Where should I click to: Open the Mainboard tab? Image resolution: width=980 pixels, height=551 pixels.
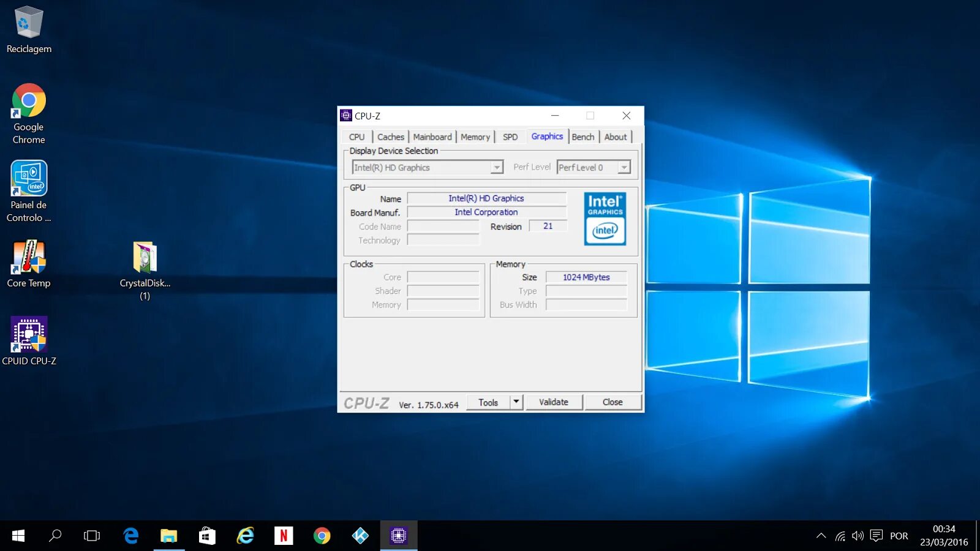pyautogui.click(x=432, y=137)
